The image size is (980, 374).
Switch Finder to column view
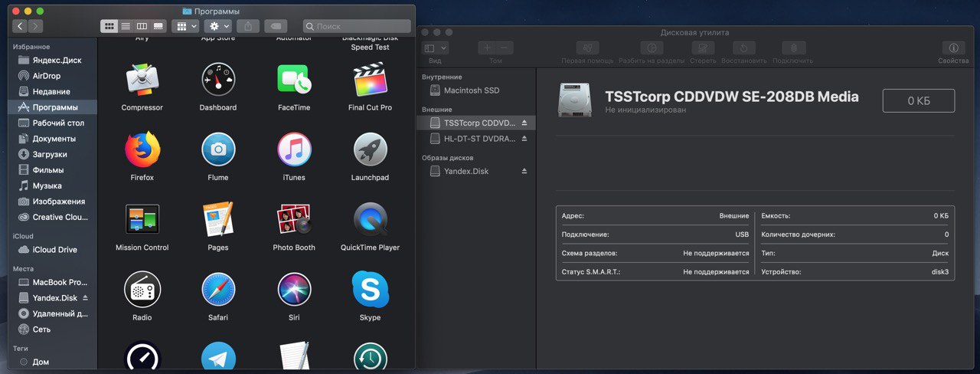(142, 26)
